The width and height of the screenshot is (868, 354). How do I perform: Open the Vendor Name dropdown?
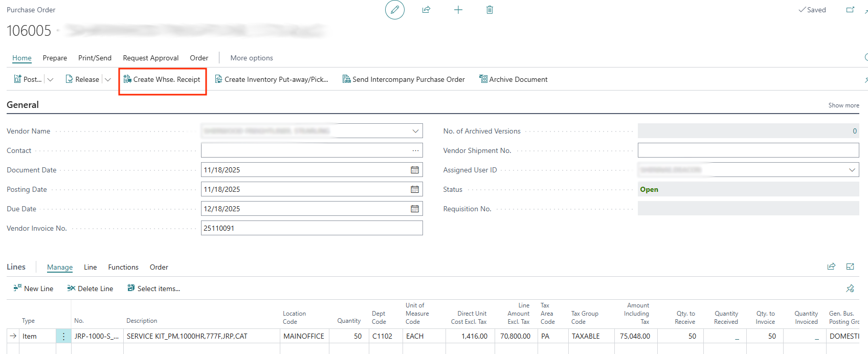tap(415, 131)
